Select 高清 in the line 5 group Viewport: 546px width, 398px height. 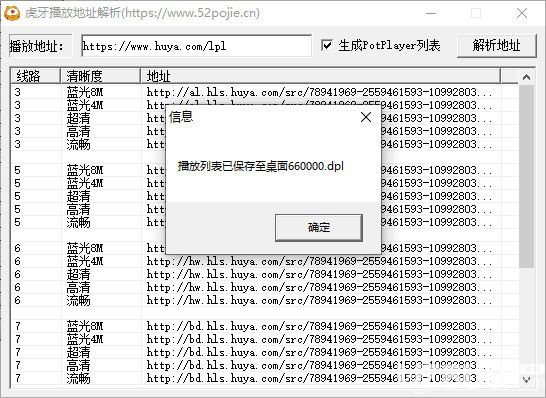click(78, 210)
